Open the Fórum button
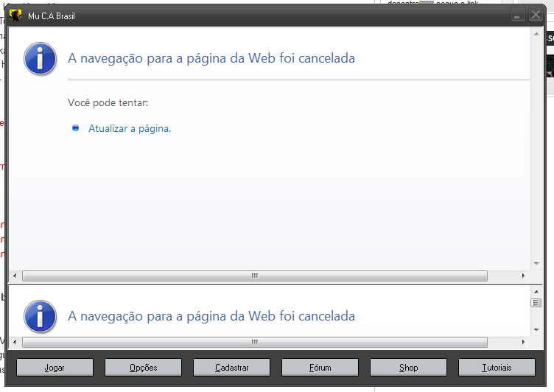The width and height of the screenshot is (554, 392). click(x=320, y=367)
